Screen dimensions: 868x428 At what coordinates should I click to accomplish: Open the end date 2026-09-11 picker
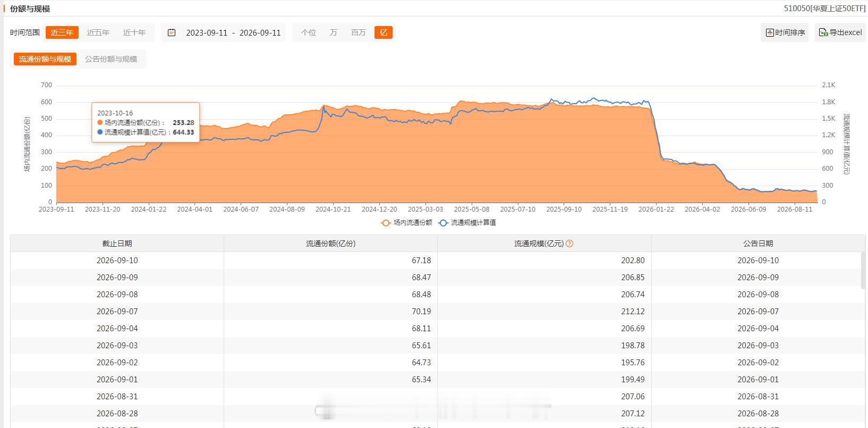tap(260, 32)
